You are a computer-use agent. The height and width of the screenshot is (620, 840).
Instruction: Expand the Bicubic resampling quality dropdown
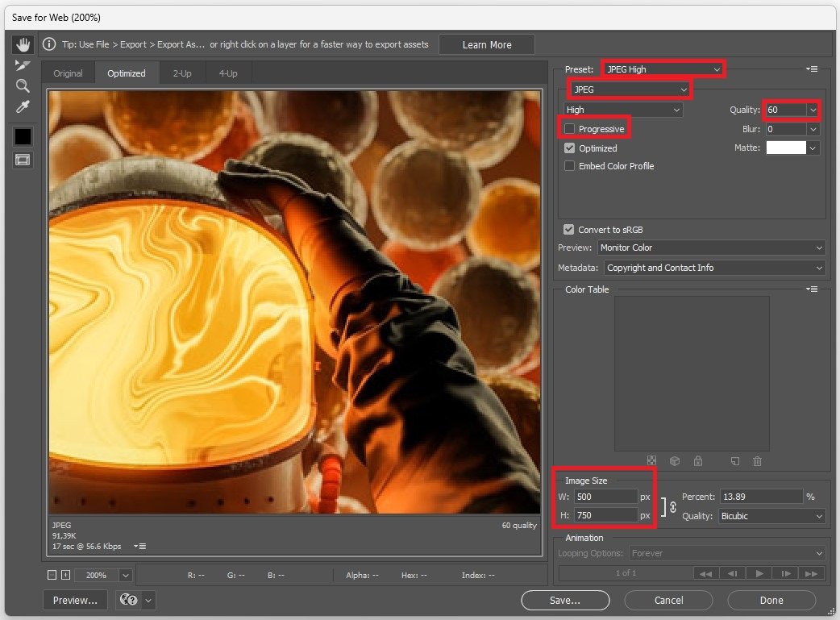click(x=772, y=516)
